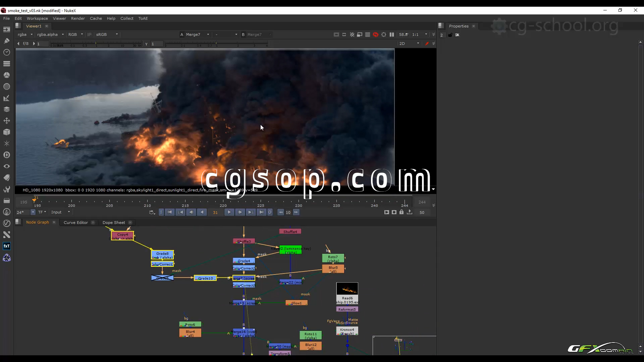Click the clipping warning stripes icon
The image size is (644, 362).
[x=352, y=35]
